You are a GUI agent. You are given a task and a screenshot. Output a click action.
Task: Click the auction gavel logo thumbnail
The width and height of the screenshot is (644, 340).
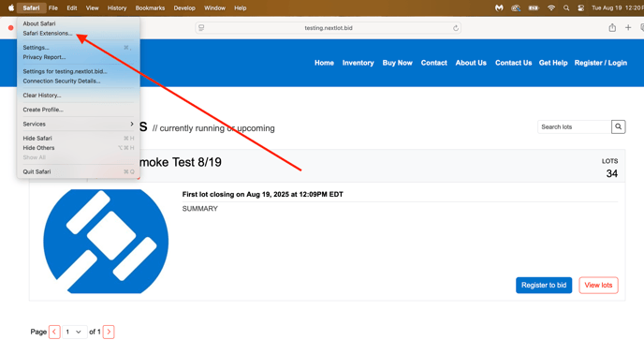[106, 242]
